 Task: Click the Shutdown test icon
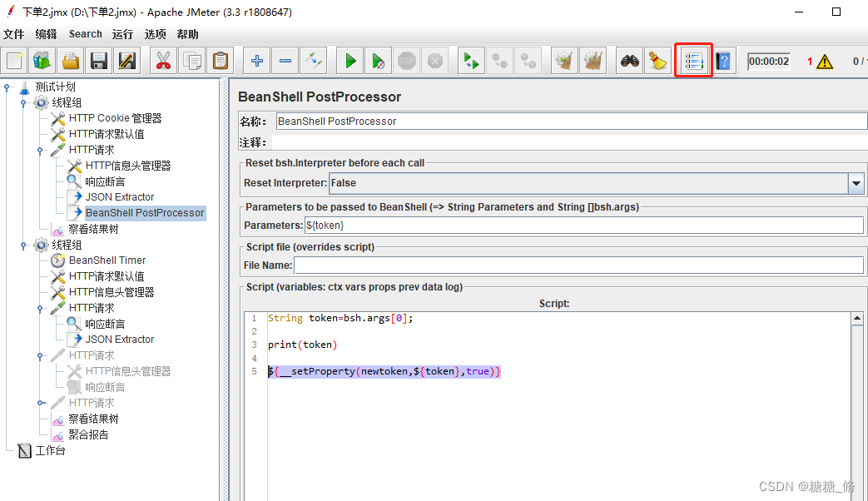click(x=435, y=61)
